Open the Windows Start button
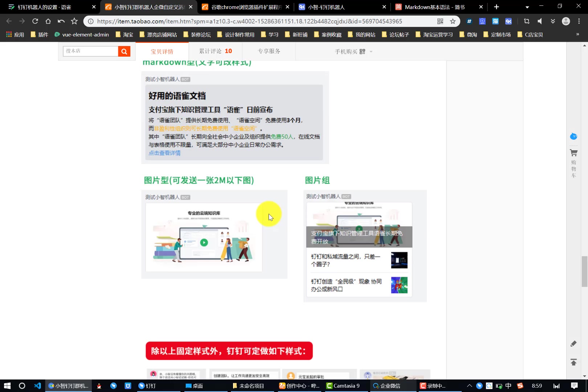Viewport: 588px width, 392px height. (x=7, y=386)
